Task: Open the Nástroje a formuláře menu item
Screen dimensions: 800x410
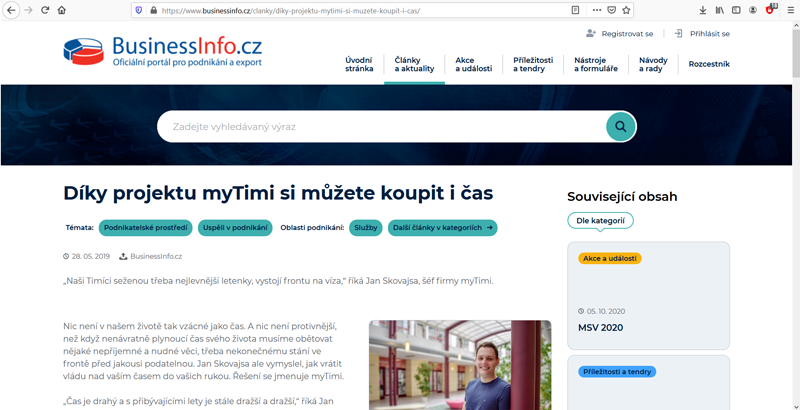Action: (x=596, y=64)
